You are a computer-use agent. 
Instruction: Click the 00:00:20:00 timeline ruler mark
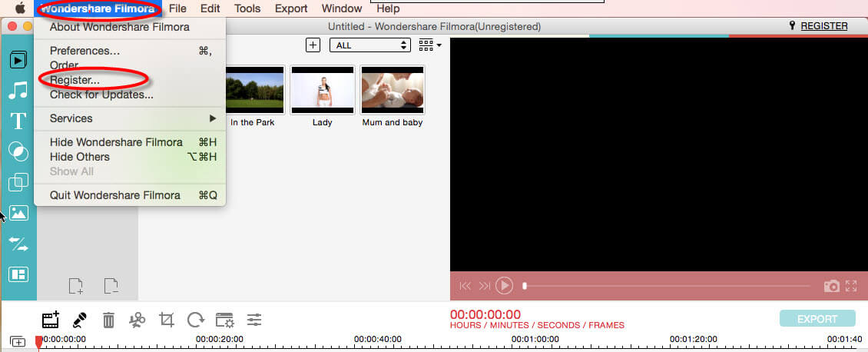point(220,339)
